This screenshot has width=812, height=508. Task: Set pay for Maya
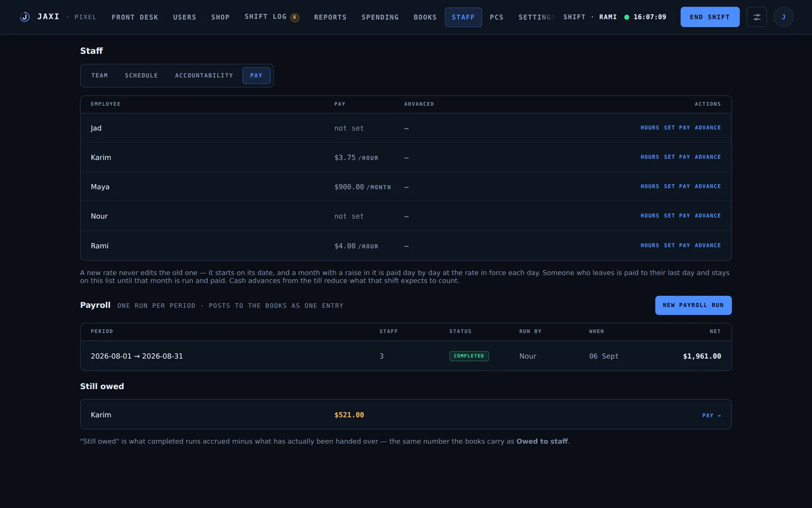tap(677, 186)
